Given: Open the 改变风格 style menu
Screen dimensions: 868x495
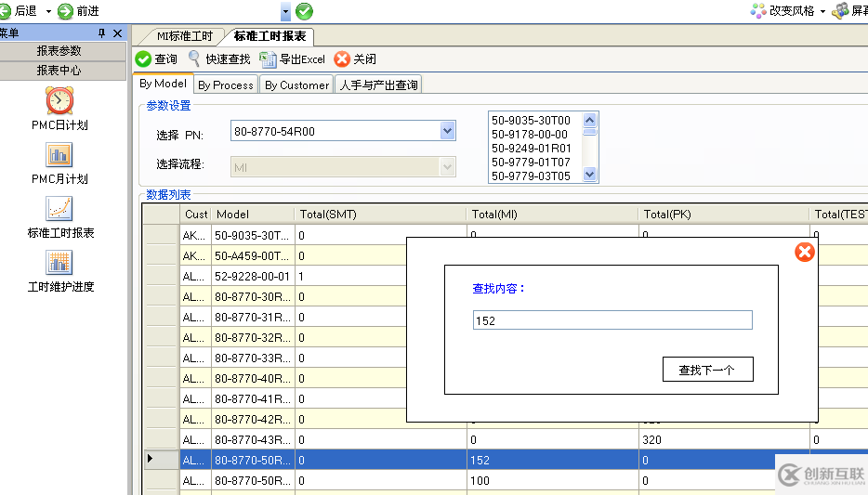Looking at the screenshot, I should (x=783, y=10).
